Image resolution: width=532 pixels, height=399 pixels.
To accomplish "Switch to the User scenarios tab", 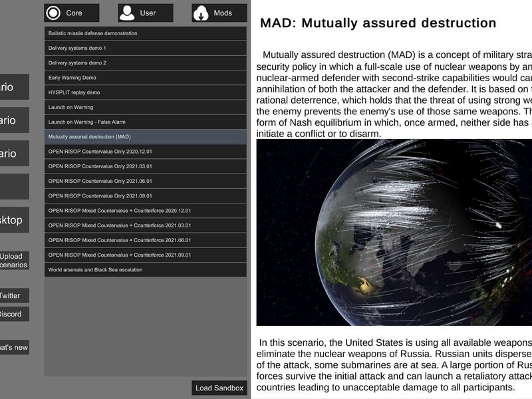I will (146, 13).
